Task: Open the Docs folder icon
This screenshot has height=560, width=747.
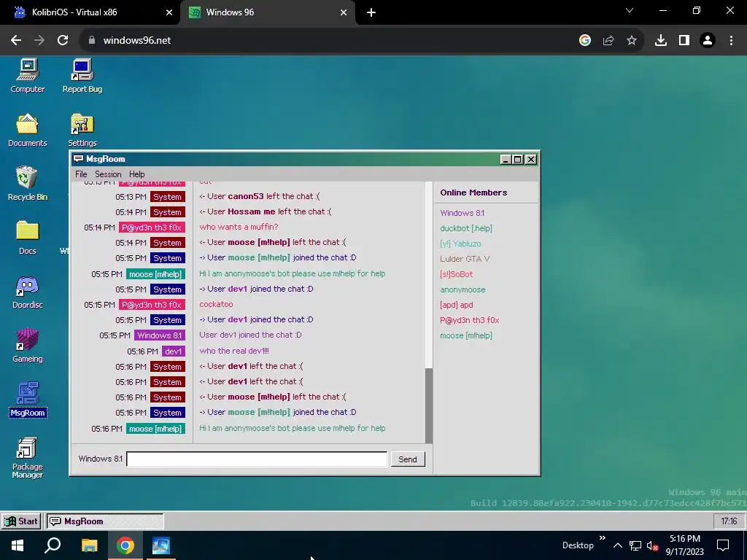Action: pyautogui.click(x=27, y=238)
